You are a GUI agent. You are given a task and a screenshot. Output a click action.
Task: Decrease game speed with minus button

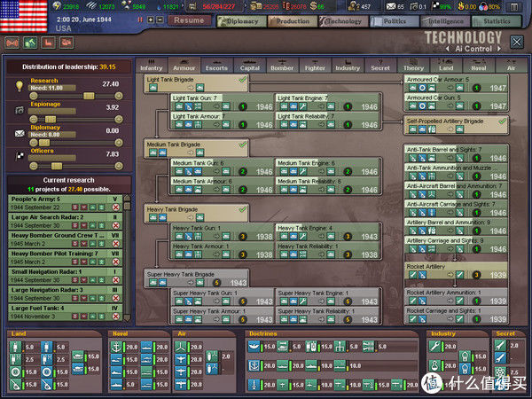(160, 20)
